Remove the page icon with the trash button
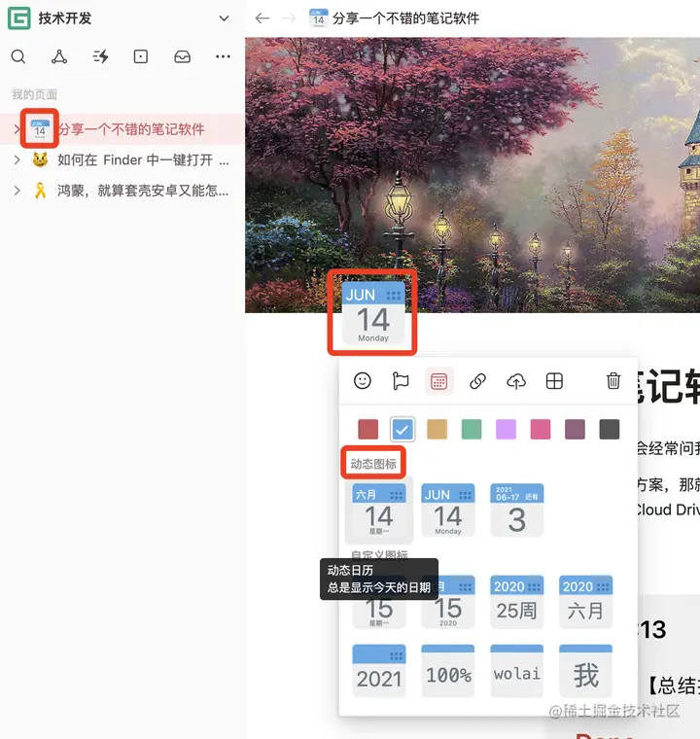Image resolution: width=700 pixels, height=739 pixels. [x=613, y=381]
